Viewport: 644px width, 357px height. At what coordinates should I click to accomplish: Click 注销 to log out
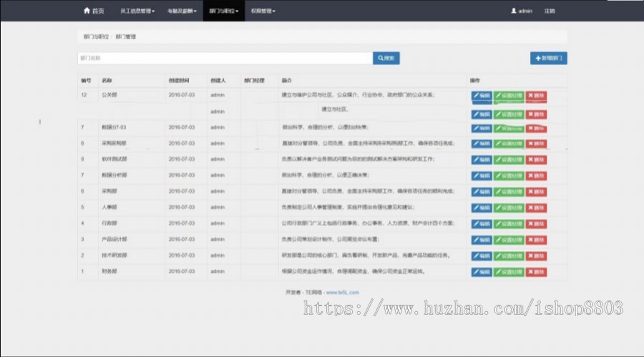point(550,11)
